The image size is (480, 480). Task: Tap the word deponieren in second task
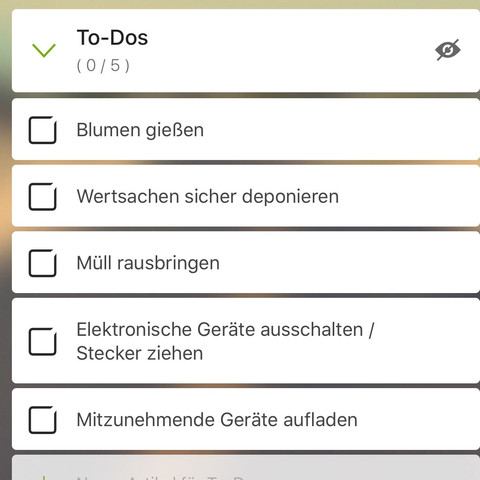290,196
